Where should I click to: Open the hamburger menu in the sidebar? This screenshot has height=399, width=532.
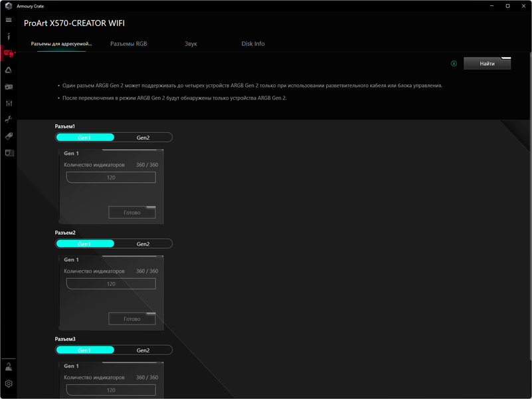(9, 20)
